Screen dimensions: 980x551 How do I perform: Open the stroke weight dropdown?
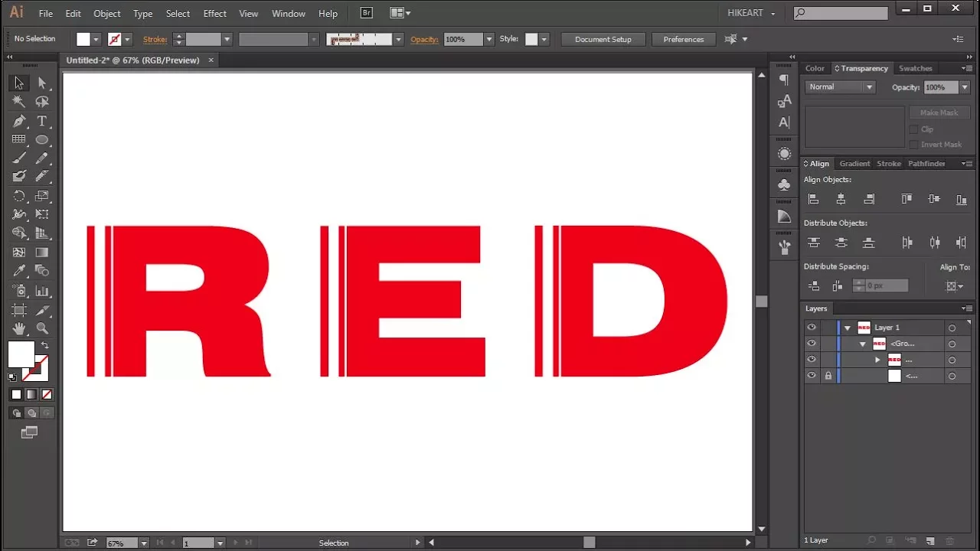coord(227,39)
